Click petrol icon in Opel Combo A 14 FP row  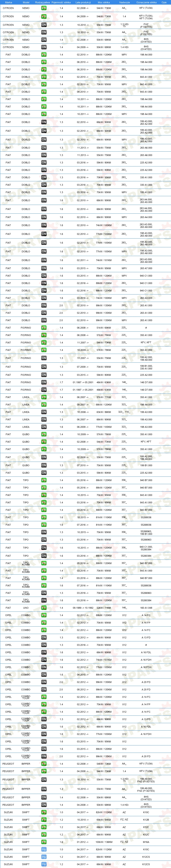pos(44,622)
